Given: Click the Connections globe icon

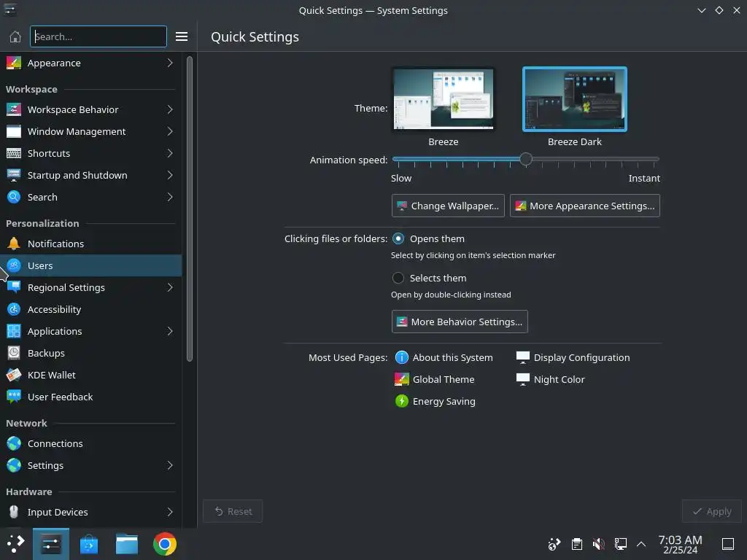Looking at the screenshot, I should click(14, 444).
